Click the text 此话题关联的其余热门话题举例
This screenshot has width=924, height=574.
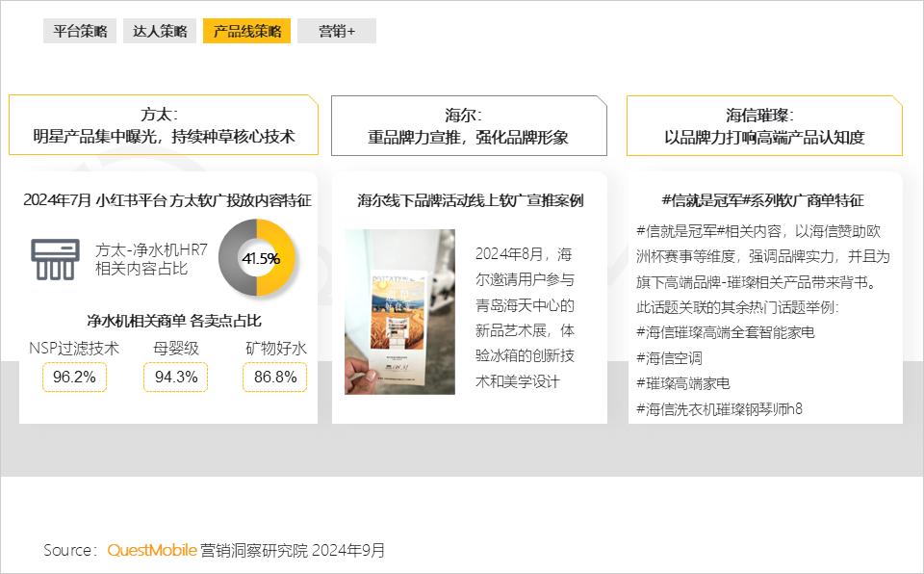click(x=737, y=307)
